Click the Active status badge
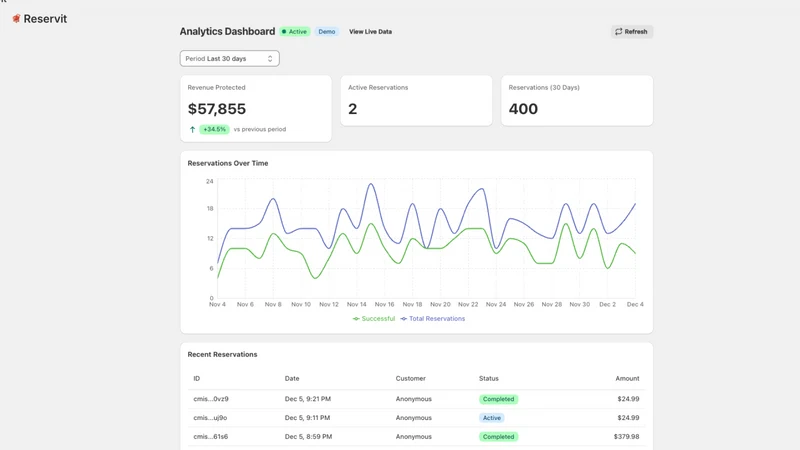800x450 pixels. coord(295,32)
